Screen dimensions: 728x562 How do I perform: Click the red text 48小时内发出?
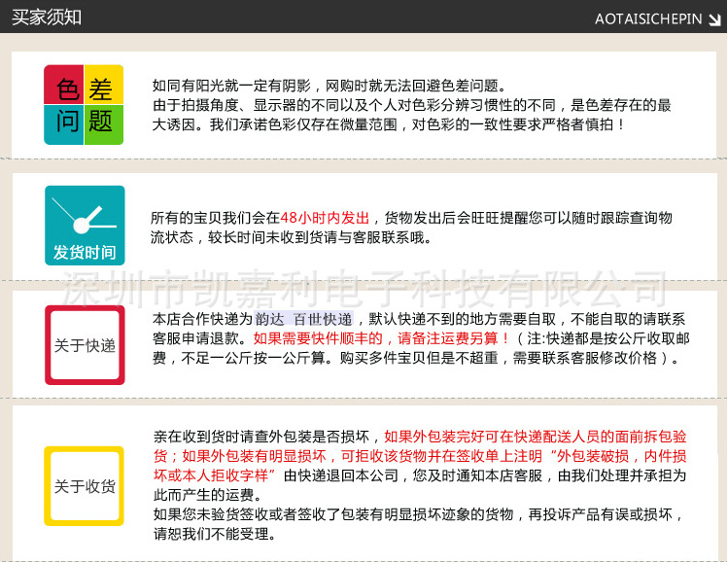point(325,218)
